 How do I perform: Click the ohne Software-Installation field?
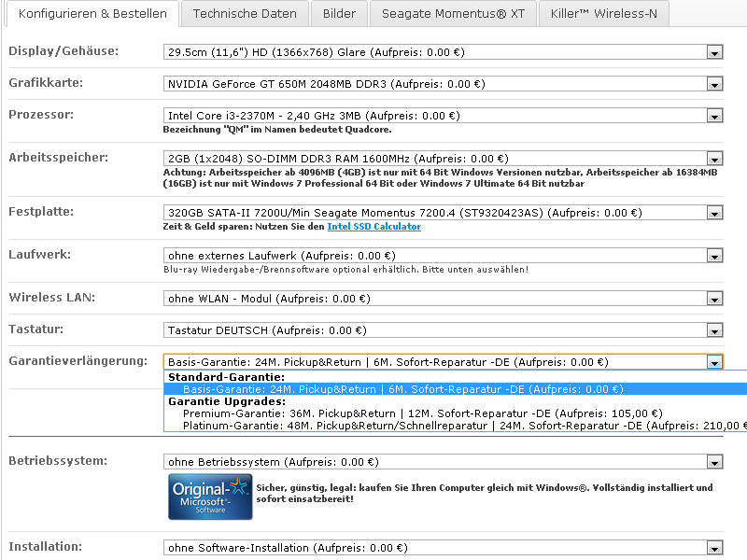coord(443,548)
